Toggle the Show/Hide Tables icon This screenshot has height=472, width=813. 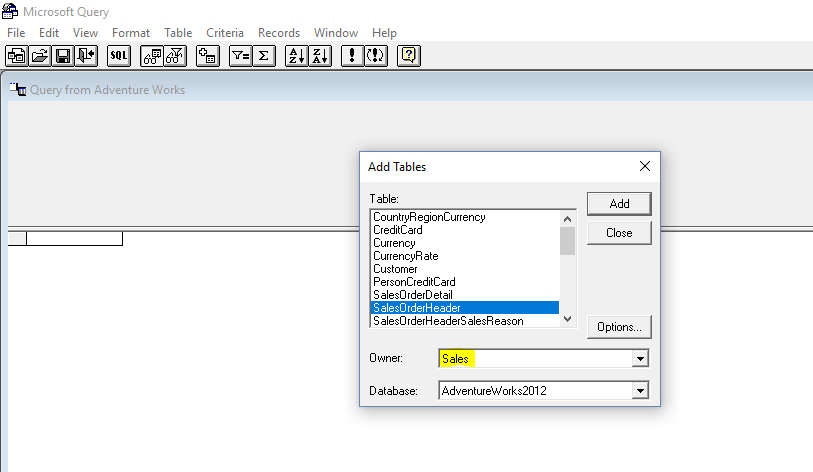tap(152, 56)
